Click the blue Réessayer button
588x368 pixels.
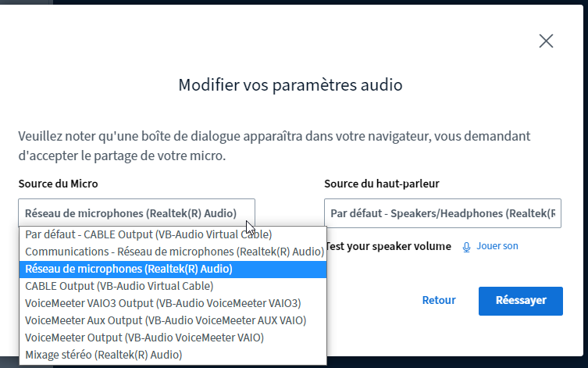point(521,301)
